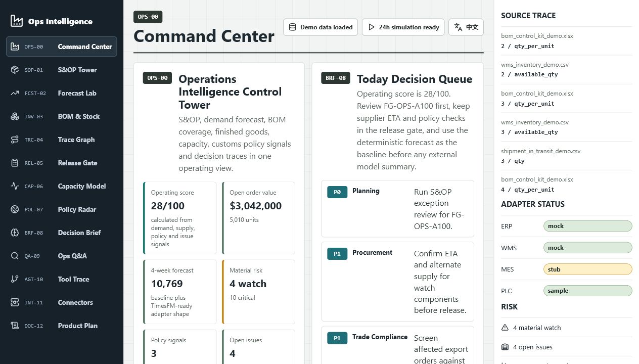This screenshot has height=364, width=639.
Task: Open the Material risk 4 watch card
Action: point(258,292)
